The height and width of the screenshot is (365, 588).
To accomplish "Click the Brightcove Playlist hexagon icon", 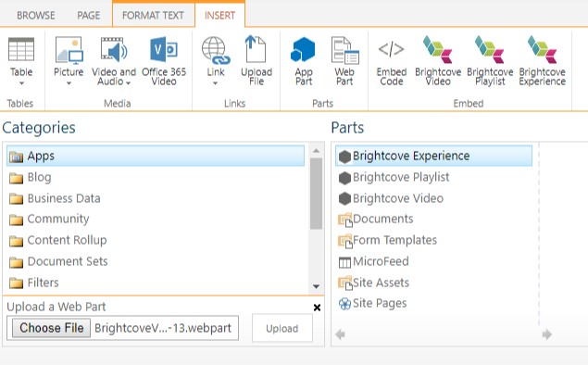I will (x=344, y=178).
